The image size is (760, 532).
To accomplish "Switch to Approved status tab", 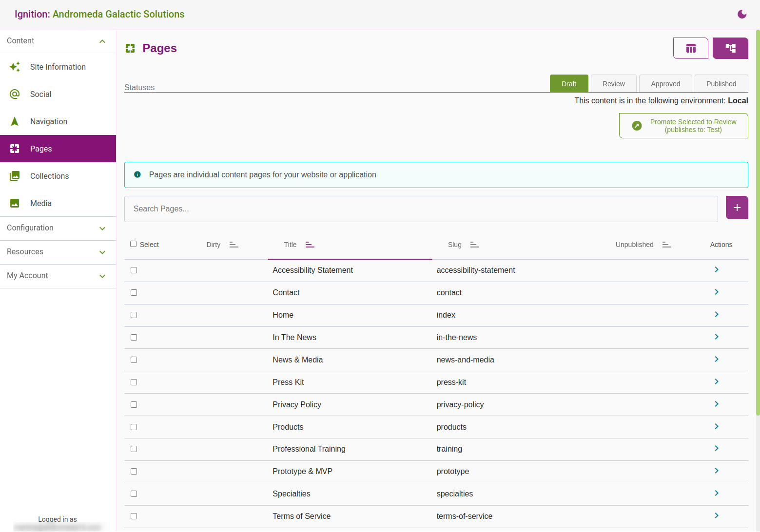I will coord(665,83).
